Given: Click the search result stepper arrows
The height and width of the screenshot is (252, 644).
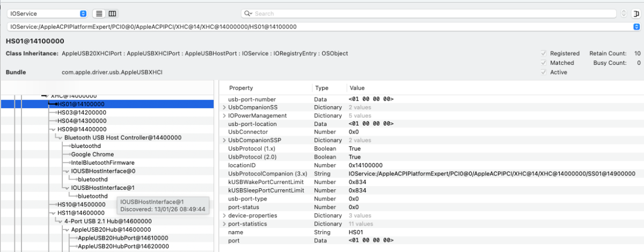Looking at the screenshot, I should [623, 13].
